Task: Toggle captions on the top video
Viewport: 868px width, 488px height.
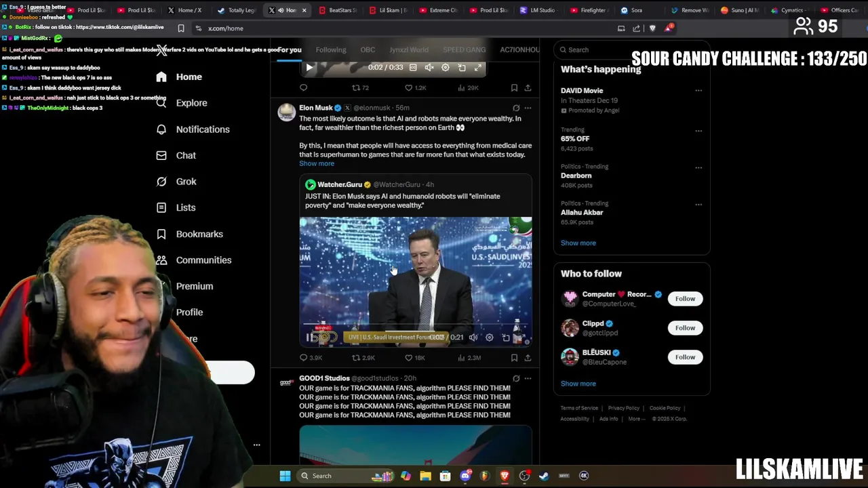Action: point(413,68)
